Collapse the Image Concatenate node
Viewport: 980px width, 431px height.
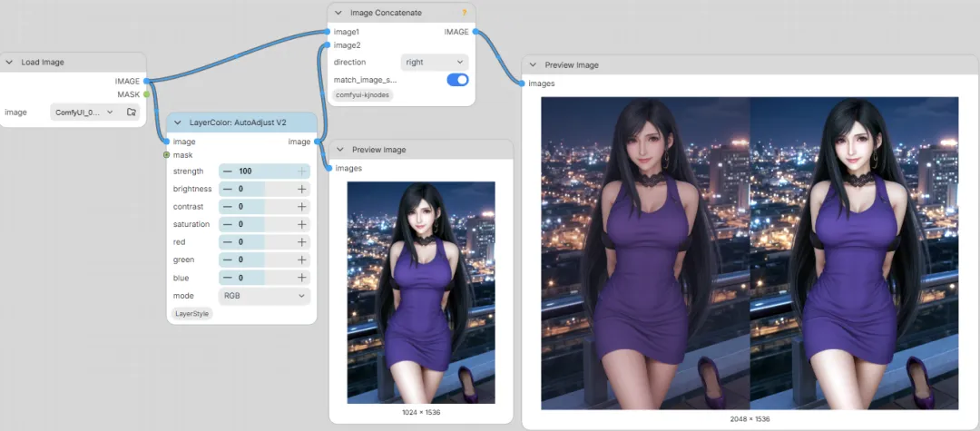pos(338,13)
